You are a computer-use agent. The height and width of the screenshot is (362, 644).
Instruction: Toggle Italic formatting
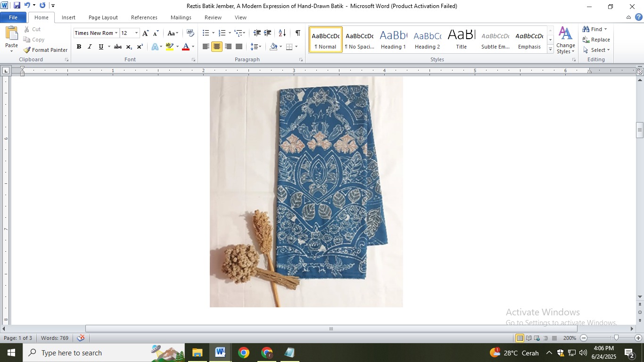90,47
